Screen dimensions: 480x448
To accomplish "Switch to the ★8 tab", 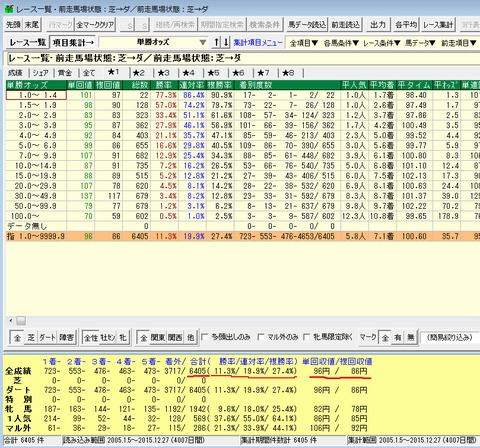I will 288,73.
